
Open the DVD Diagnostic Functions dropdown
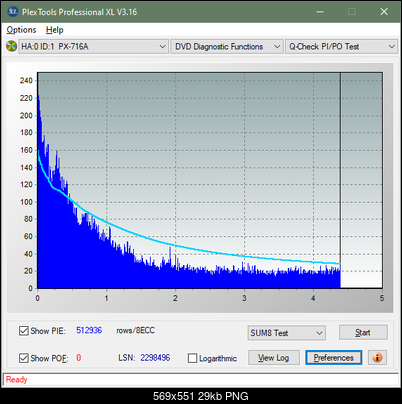[227, 47]
